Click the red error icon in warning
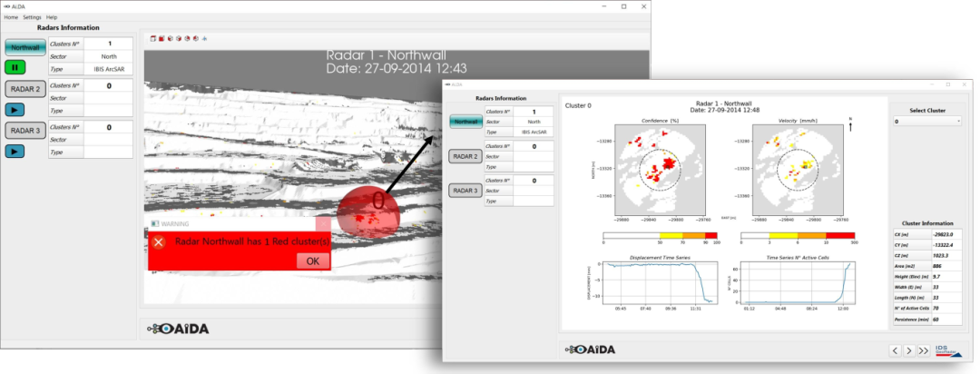This screenshot has height=374, width=980. click(x=159, y=242)
